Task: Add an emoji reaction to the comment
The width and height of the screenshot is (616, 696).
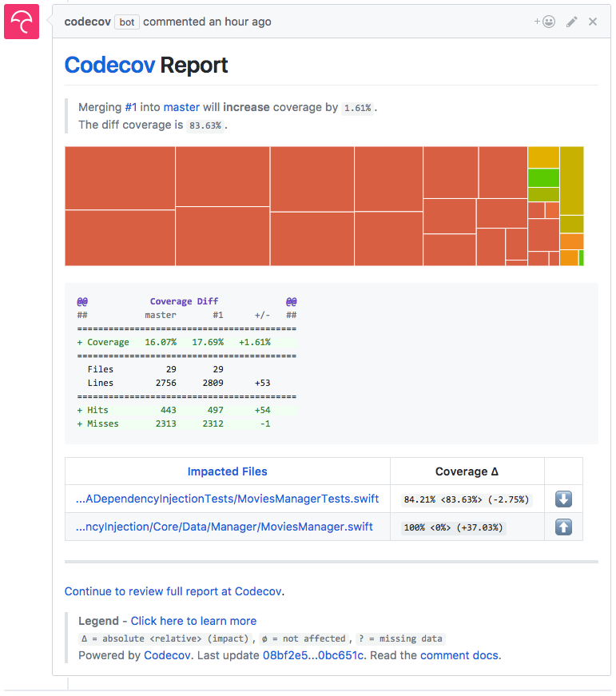Action: 545,22
